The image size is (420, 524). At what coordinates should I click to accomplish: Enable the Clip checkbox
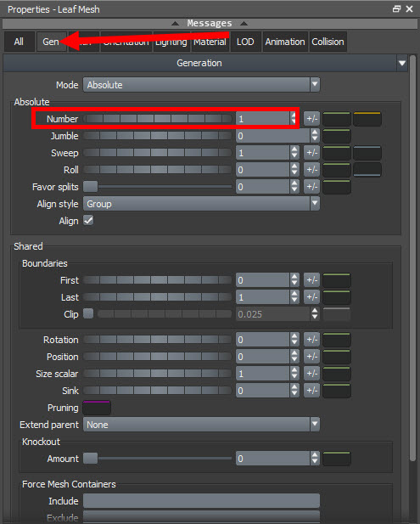pyautogui.click(x=88, y=313)
